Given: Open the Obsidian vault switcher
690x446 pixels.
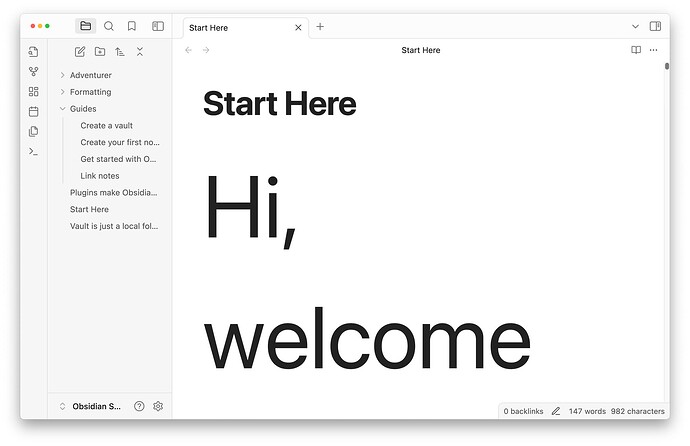Looking at the screenshot, I should click(90, 406).
